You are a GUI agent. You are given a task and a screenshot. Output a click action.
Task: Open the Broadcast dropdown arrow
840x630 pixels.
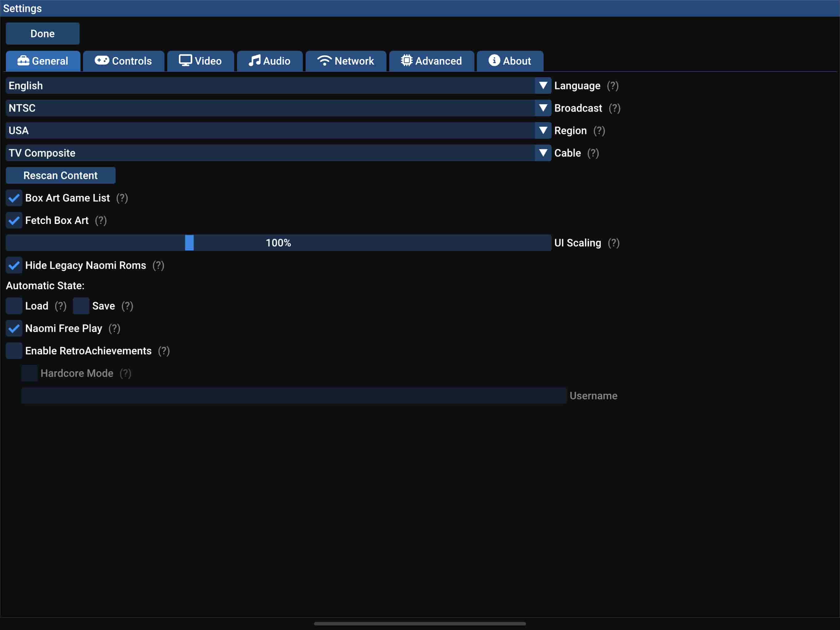[543, 108]
